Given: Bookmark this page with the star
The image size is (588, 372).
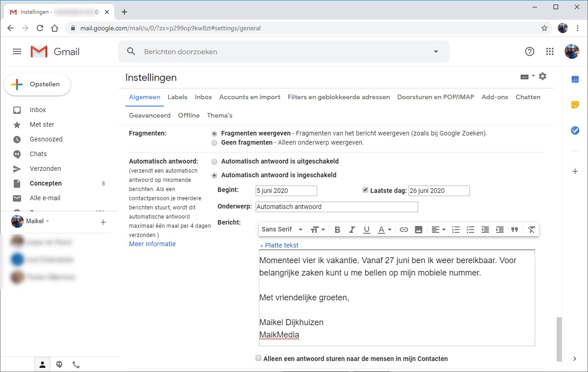Looking at the screenshot, I should tap(544, 28).
